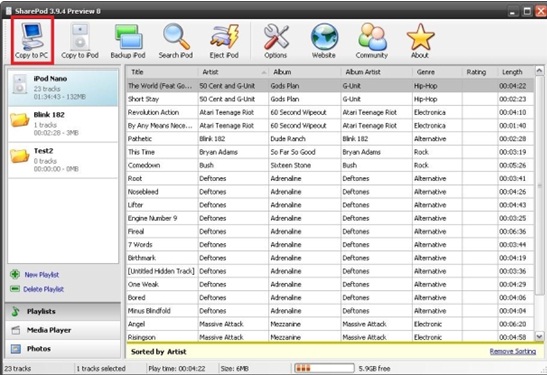Sort by the Album Artist column header
This screenshot has width=547, height=375.
point(376,72)
